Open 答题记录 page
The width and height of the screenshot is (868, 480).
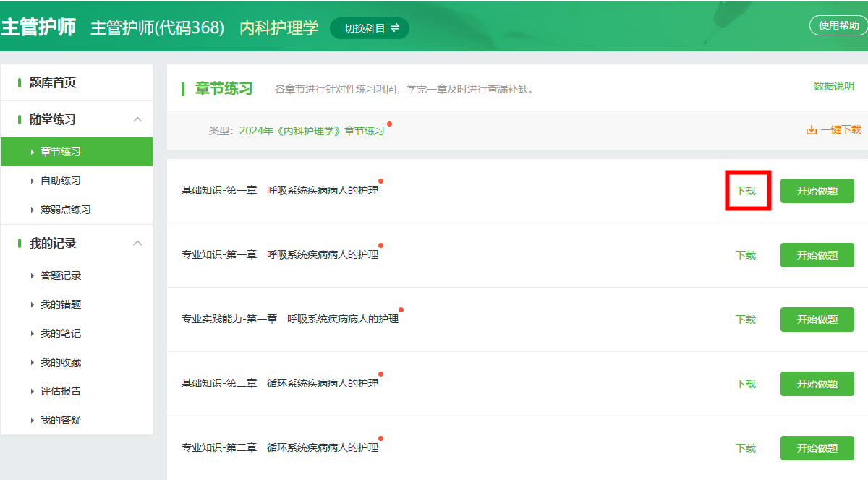tap(61, 275)
